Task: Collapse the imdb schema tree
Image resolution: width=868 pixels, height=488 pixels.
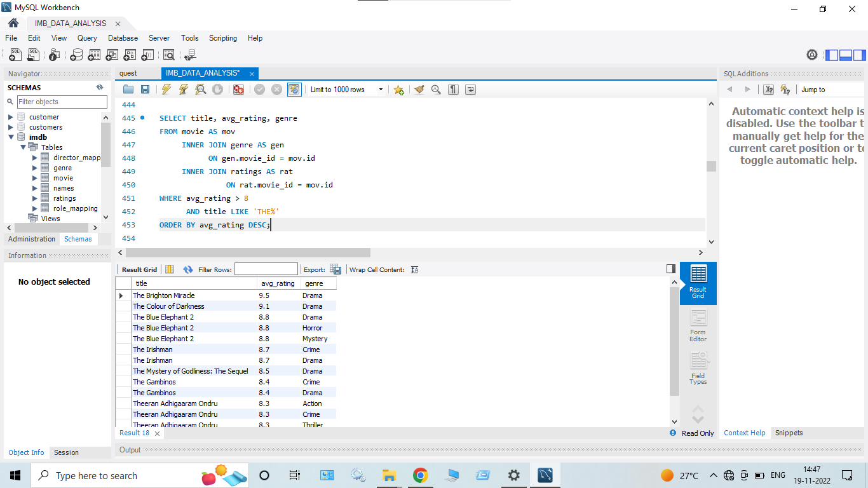Action: pos(11,137)
